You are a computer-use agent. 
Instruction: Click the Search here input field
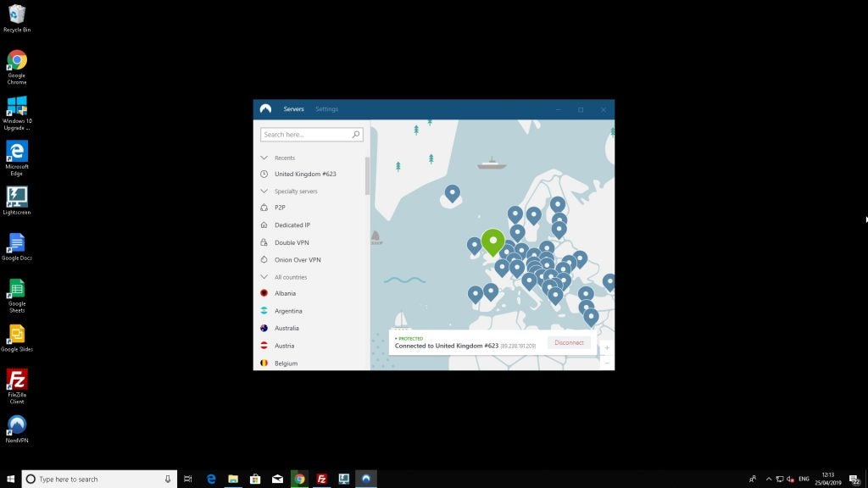coord(312,135)
